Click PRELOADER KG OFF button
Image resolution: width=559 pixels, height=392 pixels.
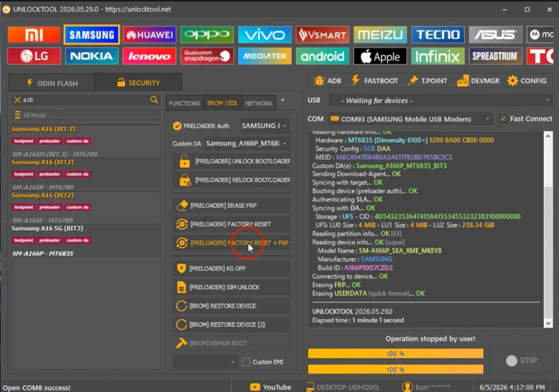click(x=232, y=268)
